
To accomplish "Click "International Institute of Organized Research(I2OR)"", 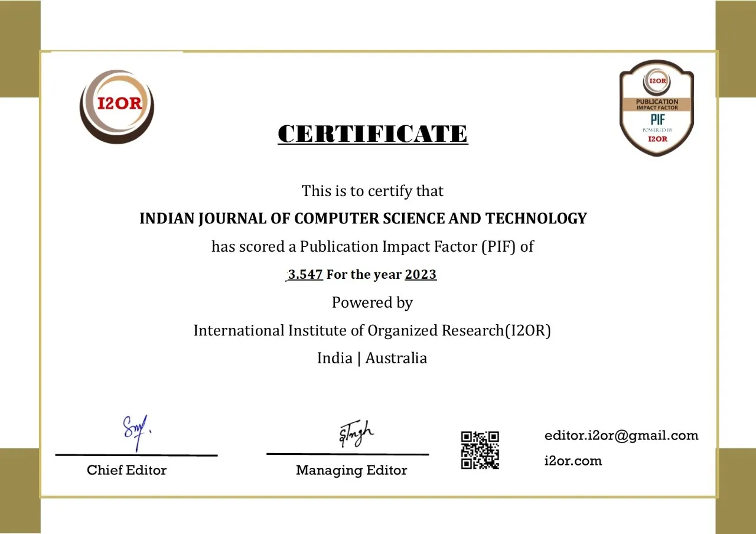I will point(372,330).
